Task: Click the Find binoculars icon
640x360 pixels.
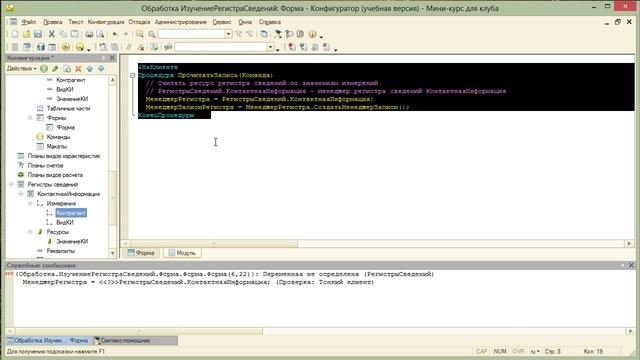Action: coord(140,35)
